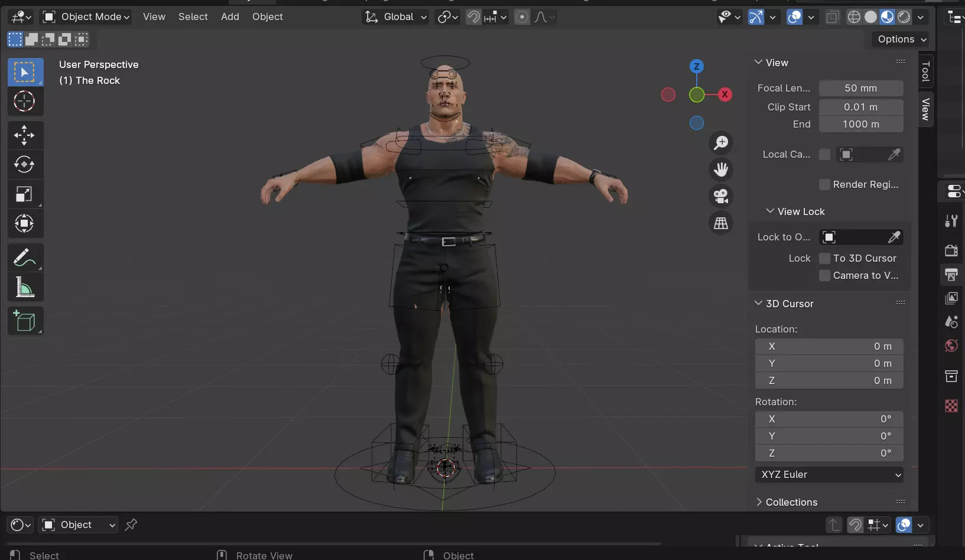Screen dimensions: 965x560
Task: Collapse the View panel
Action: [x=758, y=62]
